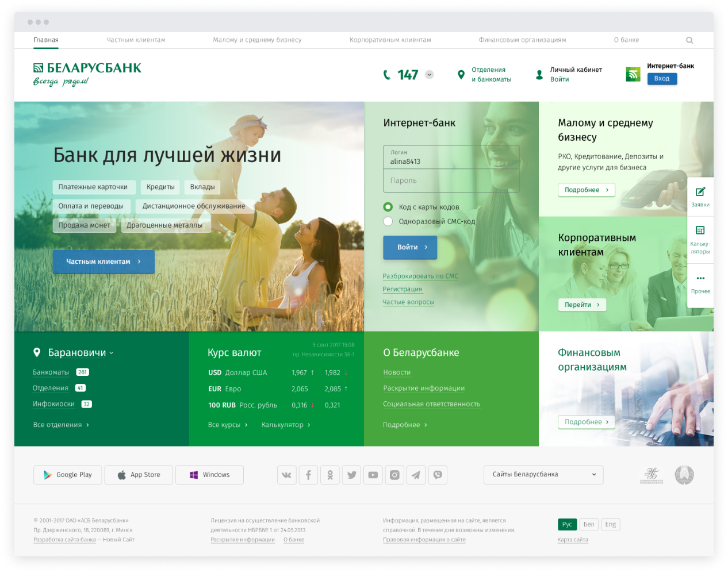
Task: Open the VK social icon
Action: pyautogui.click(x=287, y=475)
